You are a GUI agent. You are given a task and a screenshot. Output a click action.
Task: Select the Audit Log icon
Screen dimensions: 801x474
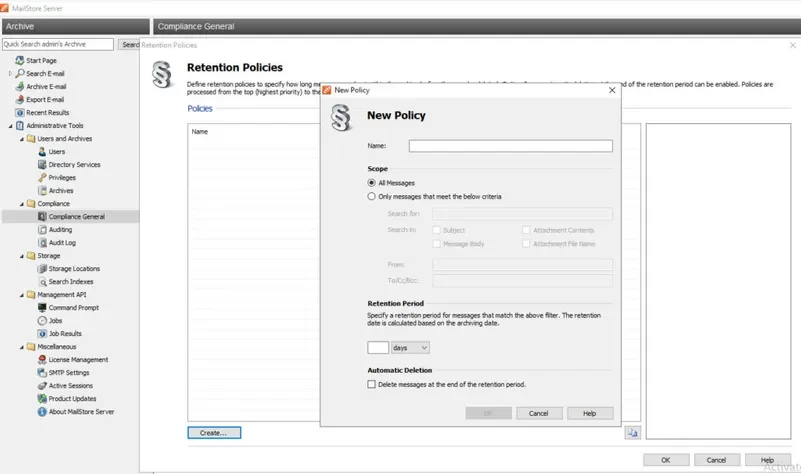[42, 243]
